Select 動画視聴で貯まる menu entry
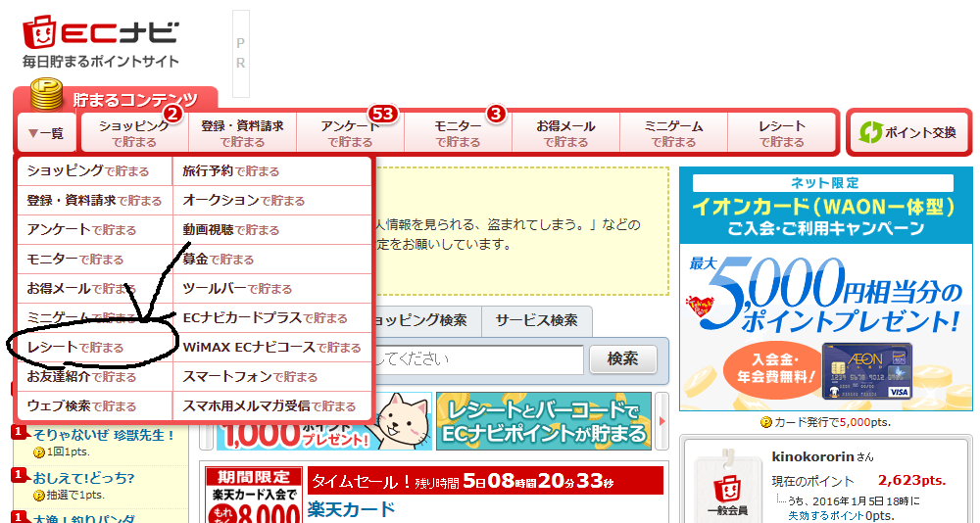 pos(271,230)
